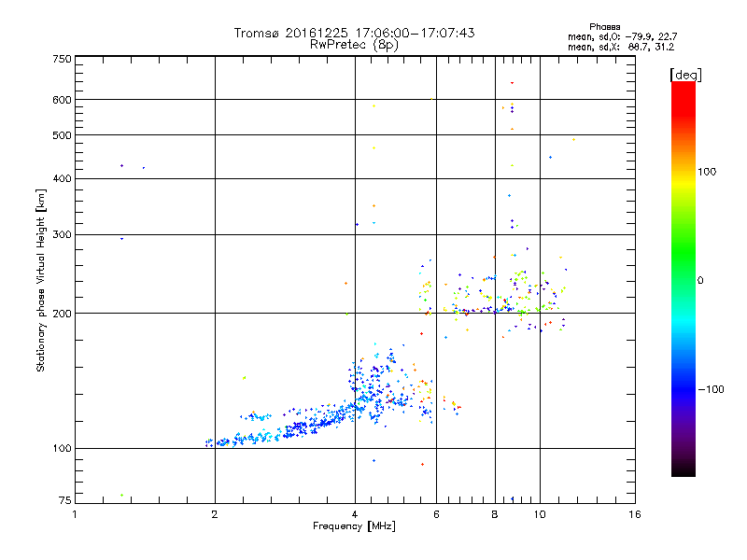Click the x-axis tick label '1'
This screenshot has height=560, width=747.
point(75,514)
